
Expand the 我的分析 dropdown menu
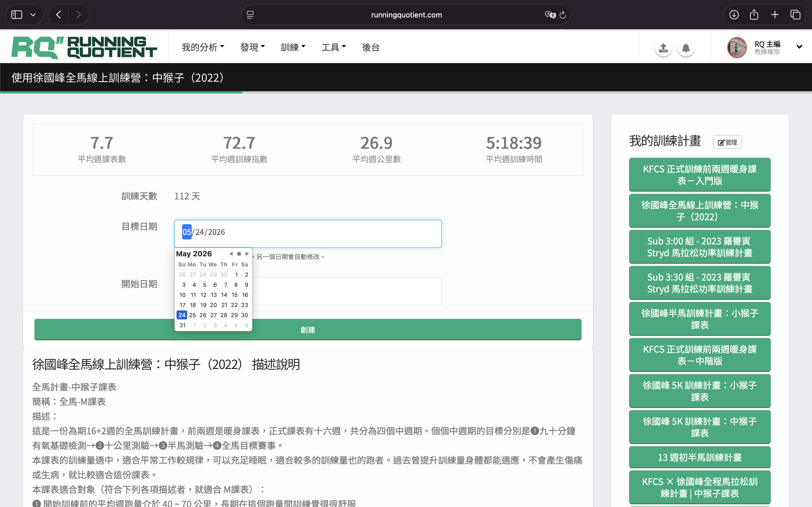(x=203, y=47)
